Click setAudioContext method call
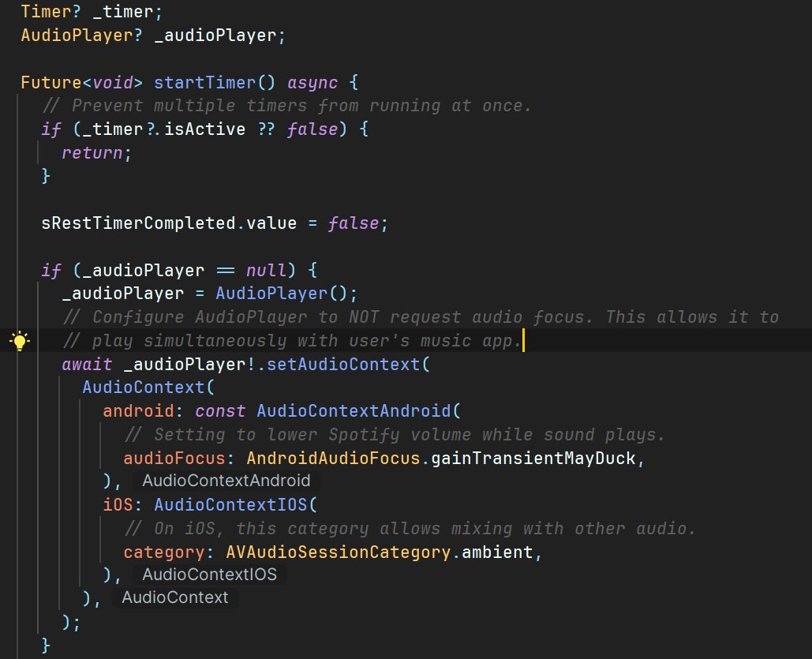Screen dimensions: 812x659 pyautogui.click(x=342, y=364)
